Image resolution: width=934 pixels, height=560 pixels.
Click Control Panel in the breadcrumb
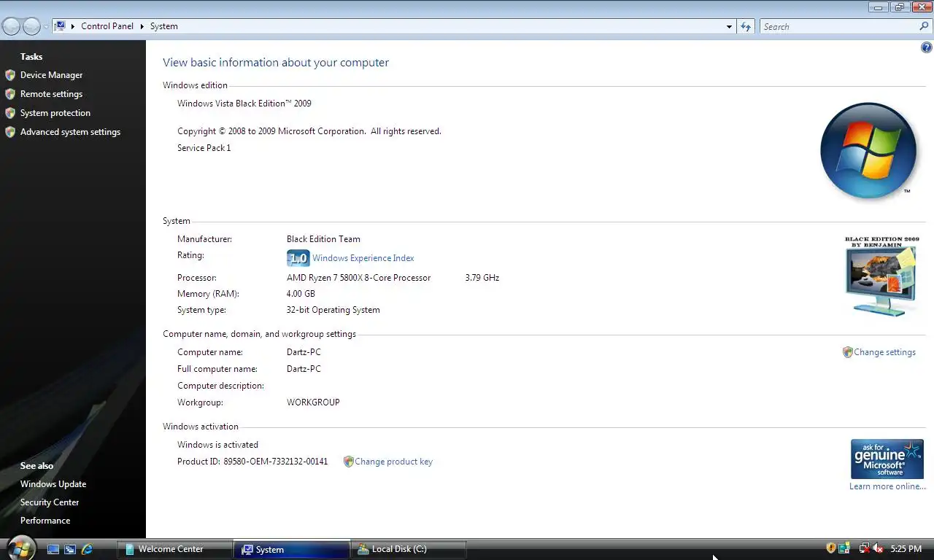(107, 26)
